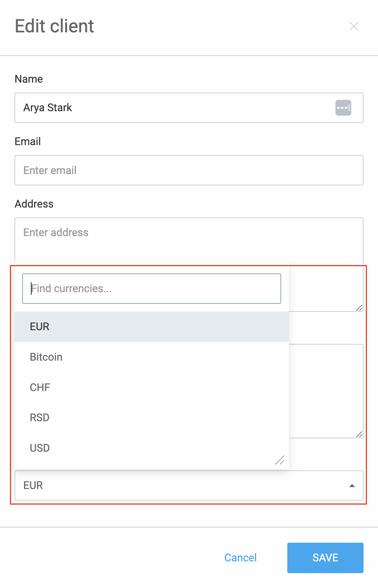
Task: Click the X to dismiss the Edit client dialog
Action: coord(354,26)
